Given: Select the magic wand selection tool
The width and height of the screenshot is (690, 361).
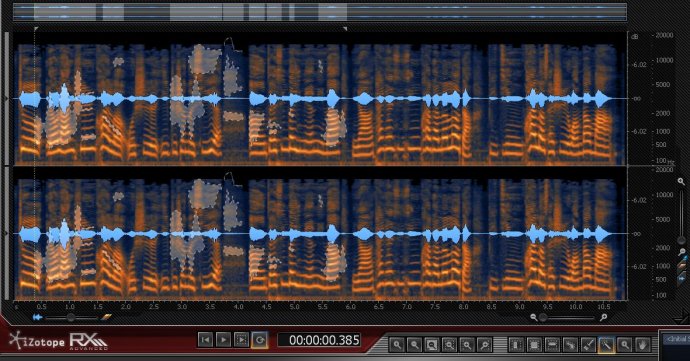Looking at the screenshot, I should 606,345.
